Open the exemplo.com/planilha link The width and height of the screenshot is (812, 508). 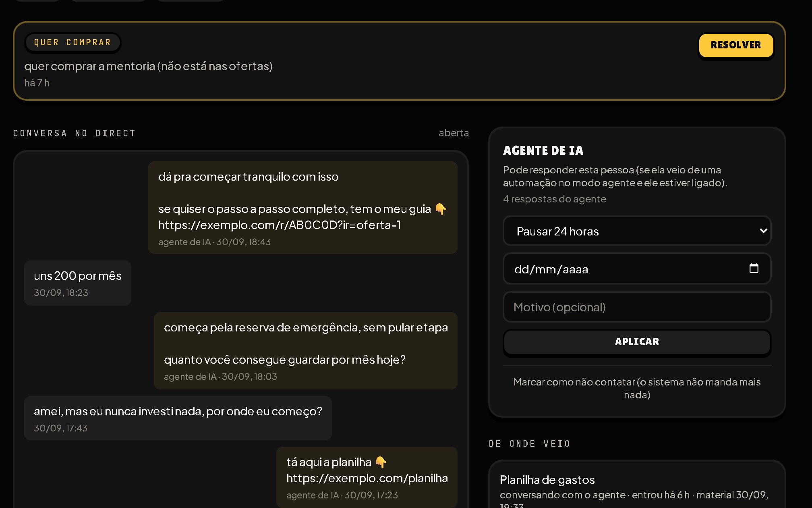367,478
